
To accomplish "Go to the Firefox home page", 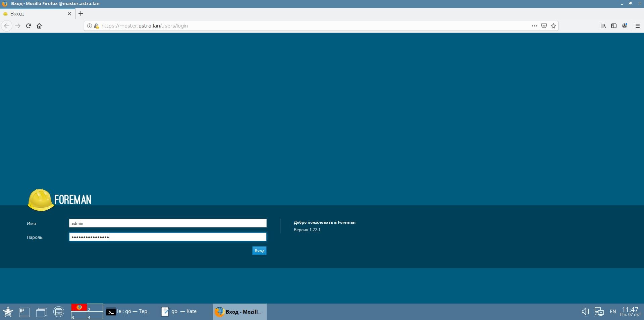I will (39, 26).
